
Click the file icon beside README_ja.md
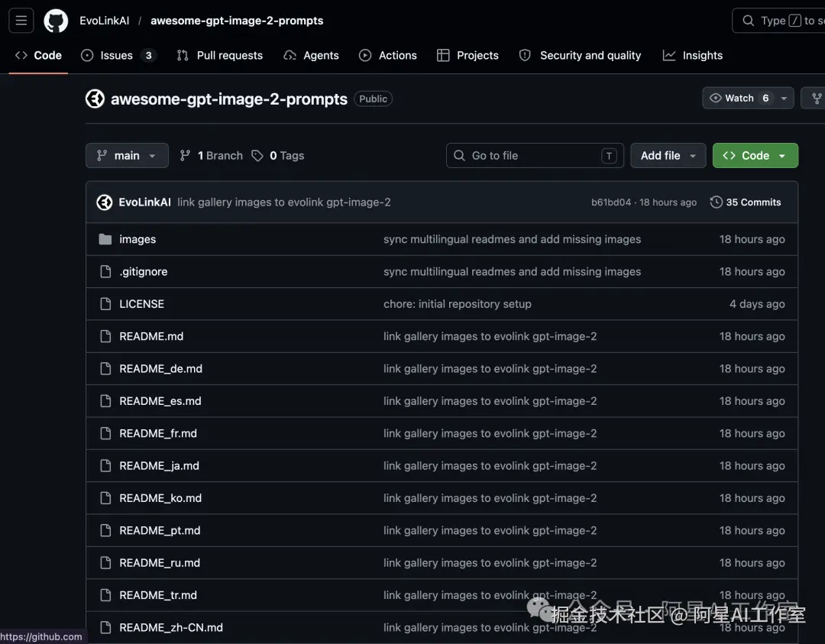(x=105, y=466)
